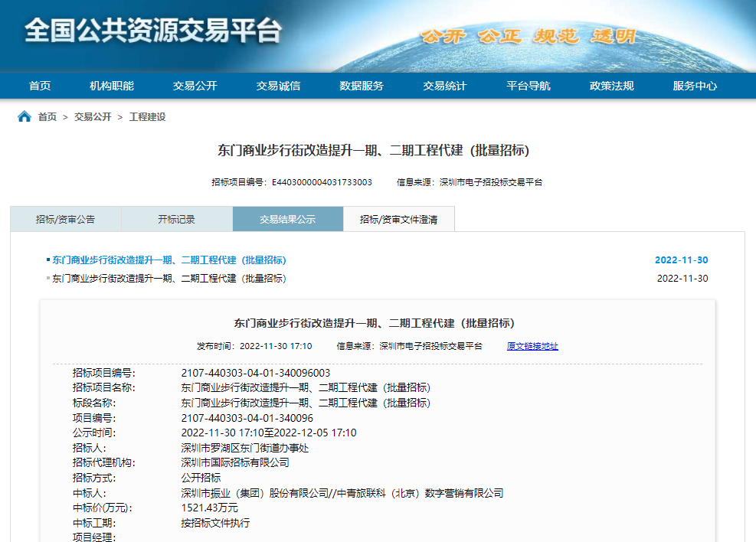Select the 交易结果公示 tab
The image size is (756, 542).
tap(288, 219)
